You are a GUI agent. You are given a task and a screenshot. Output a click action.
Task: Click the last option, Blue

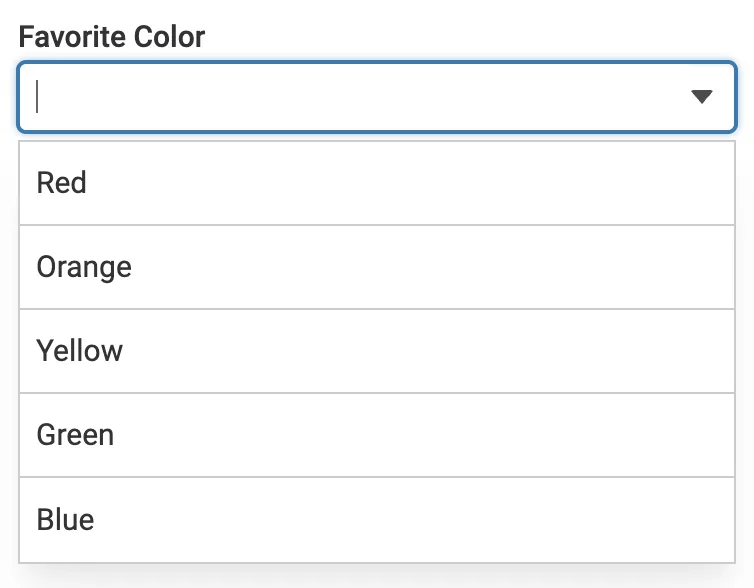coord(377,520)
